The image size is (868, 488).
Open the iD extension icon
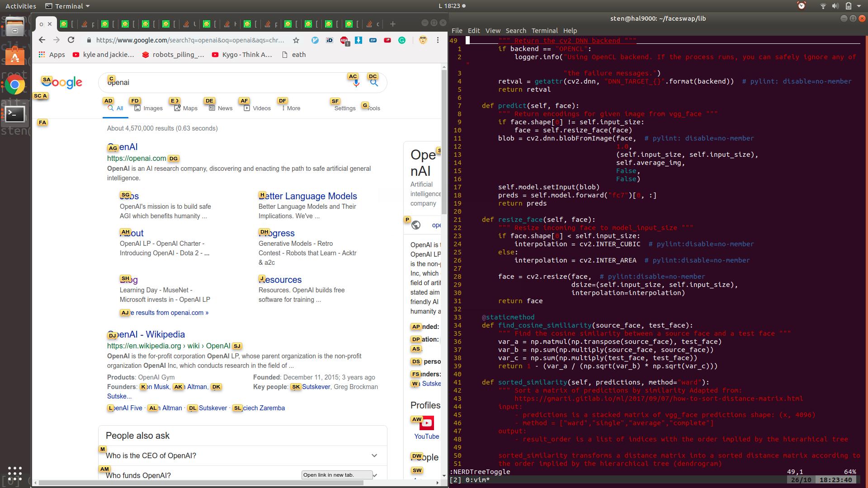click(330, 40)
